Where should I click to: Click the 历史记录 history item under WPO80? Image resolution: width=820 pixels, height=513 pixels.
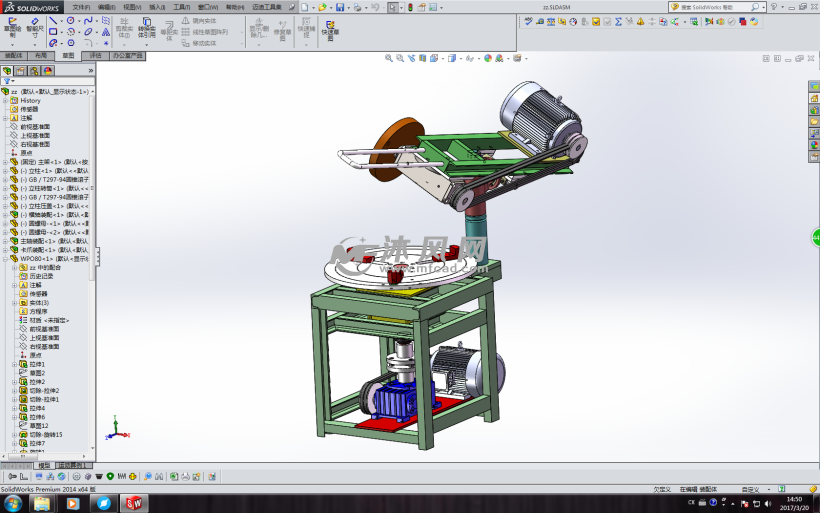point(41,276)
